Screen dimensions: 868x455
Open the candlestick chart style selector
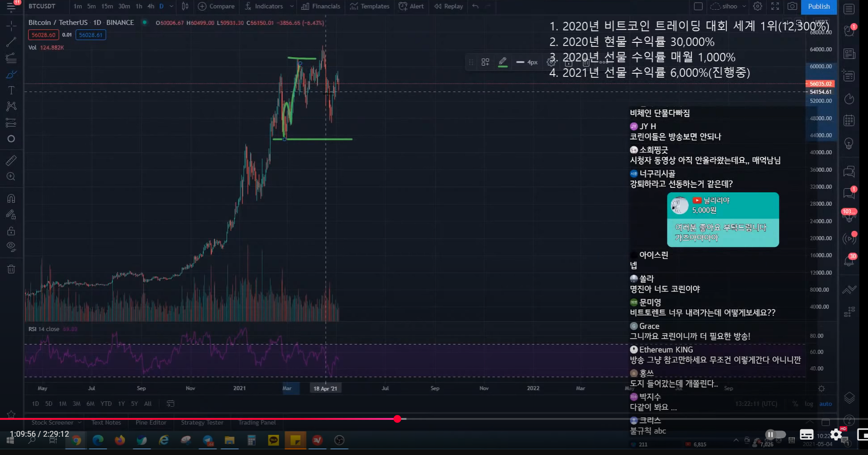point(185,6)
